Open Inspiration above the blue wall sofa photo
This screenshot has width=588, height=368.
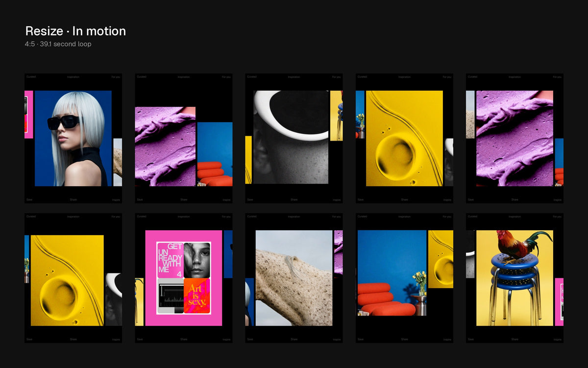(x=404, y=217)
